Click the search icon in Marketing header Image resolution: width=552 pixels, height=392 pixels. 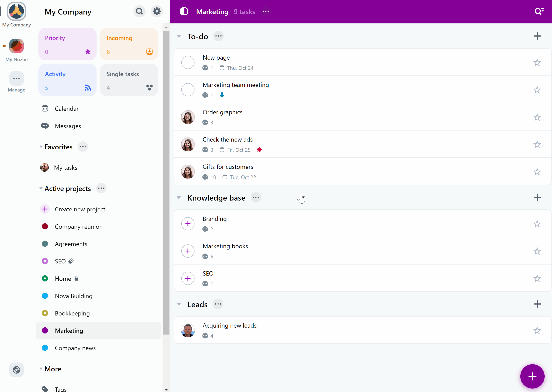tap(539, 11)
